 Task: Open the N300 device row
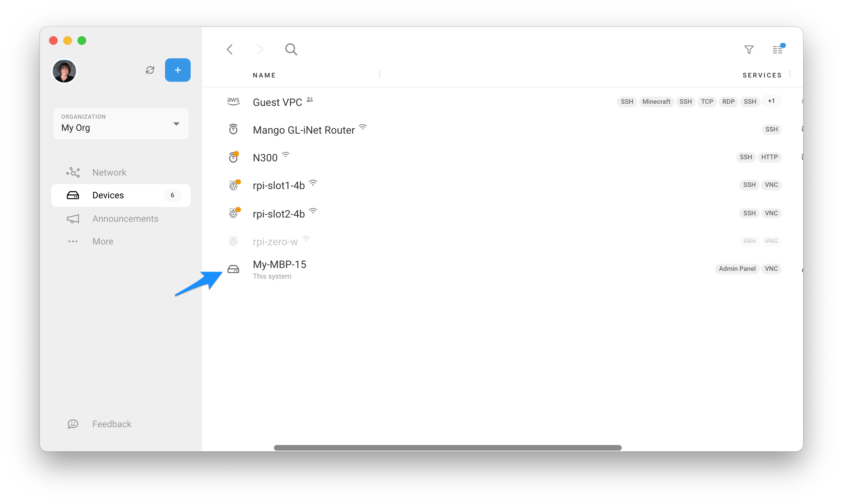(x=503, y=157)
